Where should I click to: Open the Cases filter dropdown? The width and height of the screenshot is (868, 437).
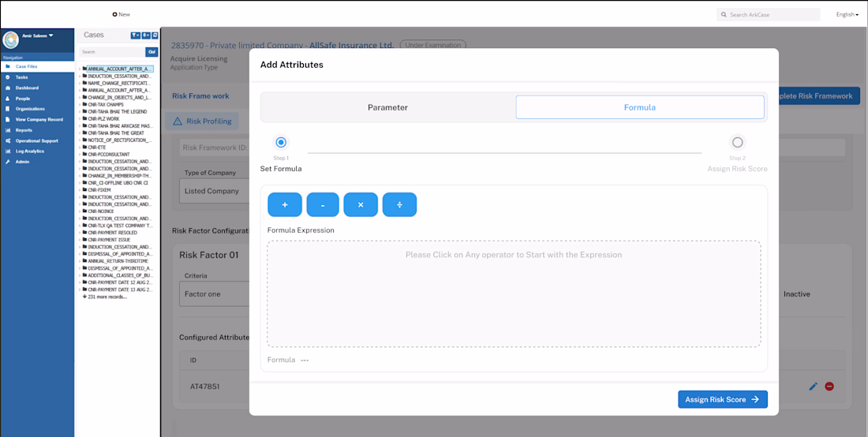pyautogui.click(x=136, y=35)
